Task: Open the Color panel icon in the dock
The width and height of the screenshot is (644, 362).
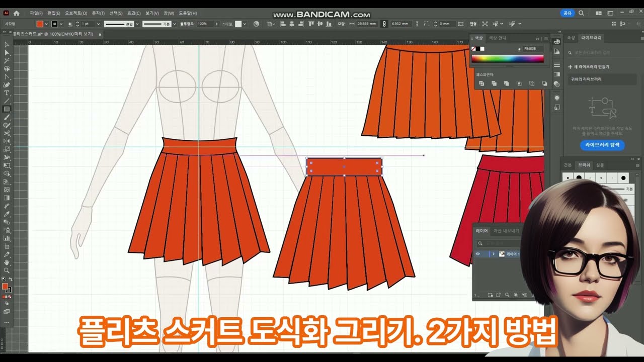Action: tap(557, 42)
